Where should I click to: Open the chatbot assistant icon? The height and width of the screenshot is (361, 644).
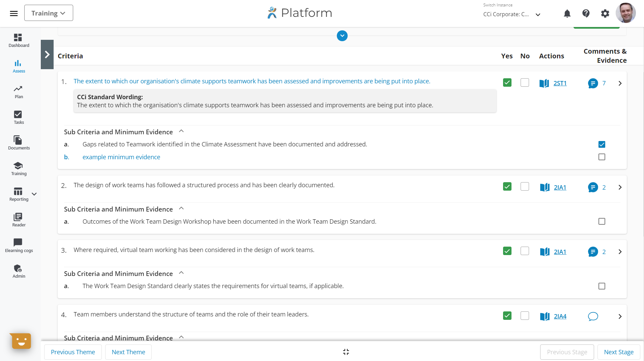pyautogui.click(x=21, y=341)
